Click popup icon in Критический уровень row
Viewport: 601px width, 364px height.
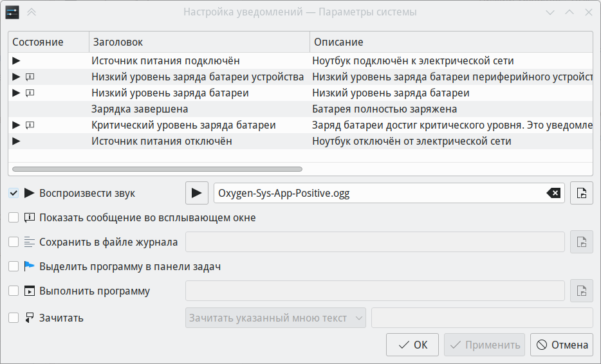click(x=30, y=125)
